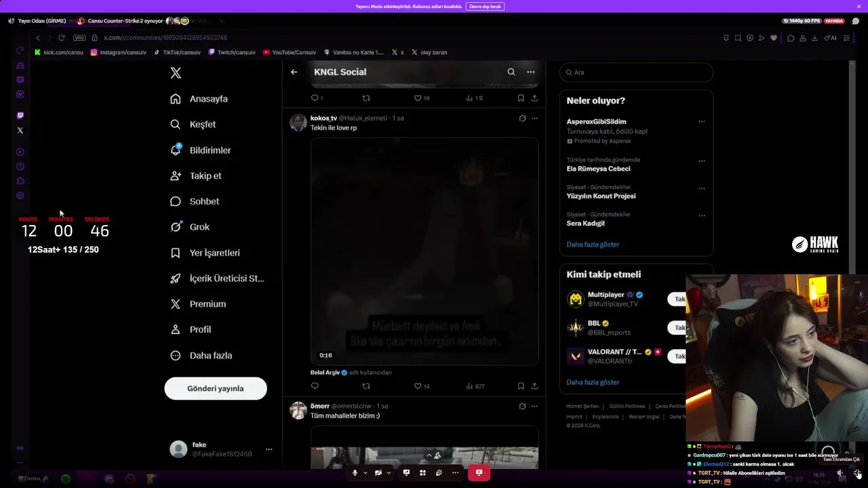Click Devre dışı bırak button
Screen dimensions: 868x488
point(485,6)
